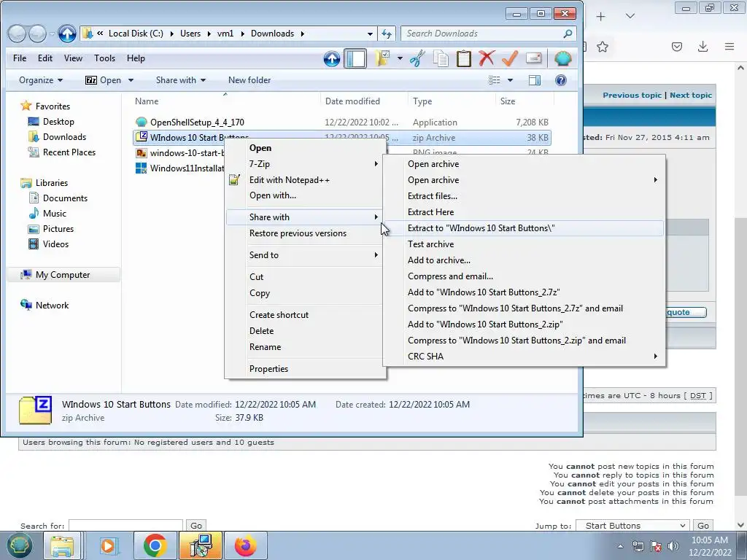Click the red X Delete toolbar icon
The width and height of the screenshot is (747, 560).
pos(487,58)
